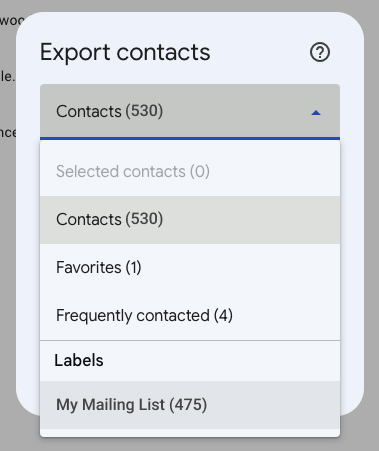
Task: Click the greyed Selected contacts (0) option
Action: coord(190,172)
